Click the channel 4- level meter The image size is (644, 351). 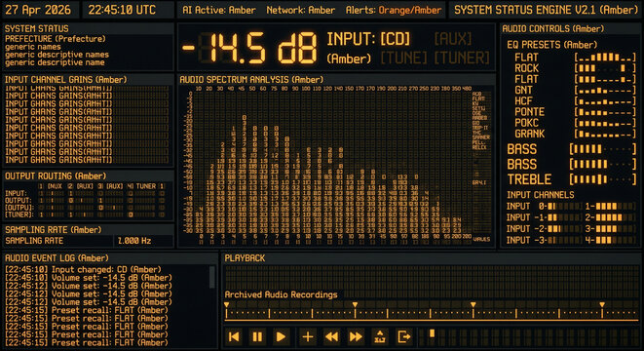pos(615,240)
